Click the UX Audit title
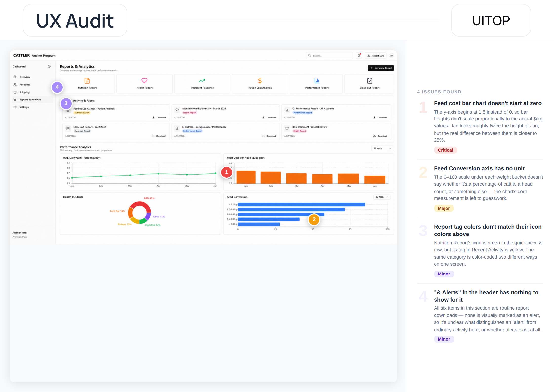This screenshot has width=554, height=392. click(x=75, y=21)
